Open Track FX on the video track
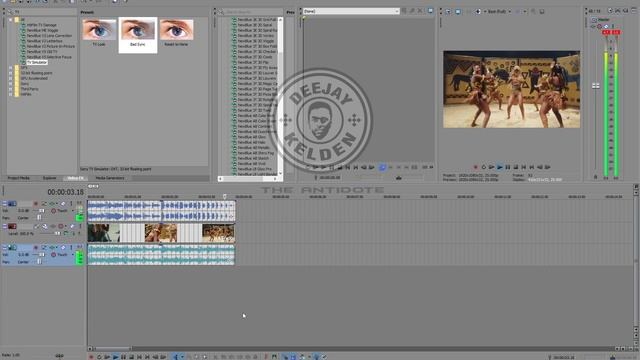This screenshot has height=360, width=640. [x=53, y=226]
